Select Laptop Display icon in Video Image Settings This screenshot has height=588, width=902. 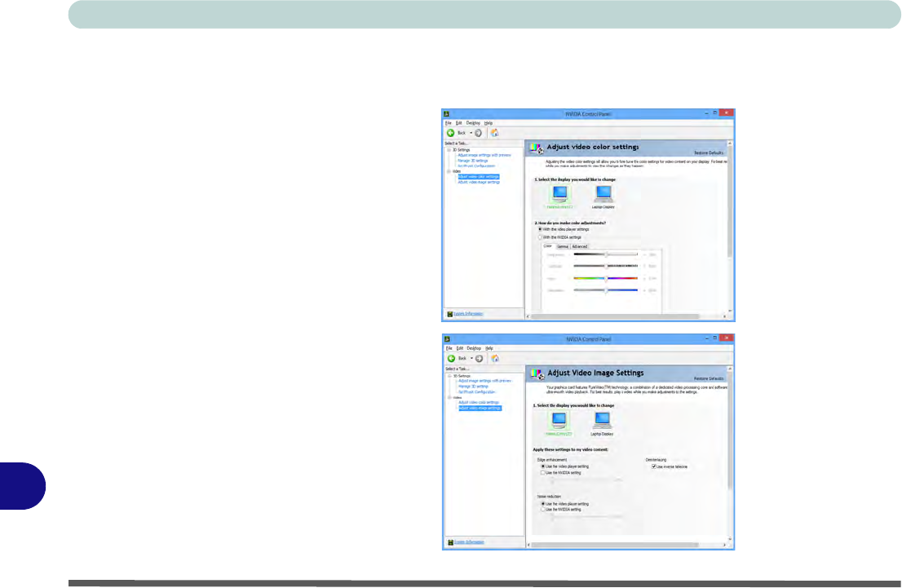tap(603, 420)
